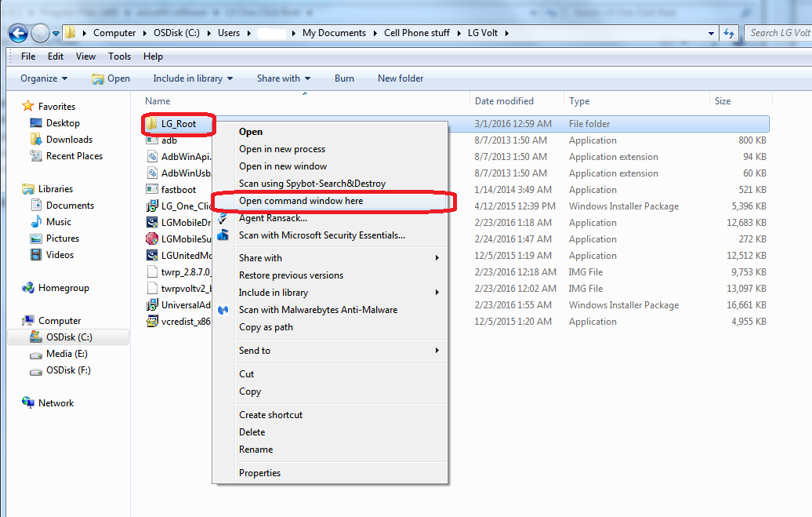Select Desktop icon in Favorites
The height and width of the screenshot is (517, 812).
[x=36, y=123]
